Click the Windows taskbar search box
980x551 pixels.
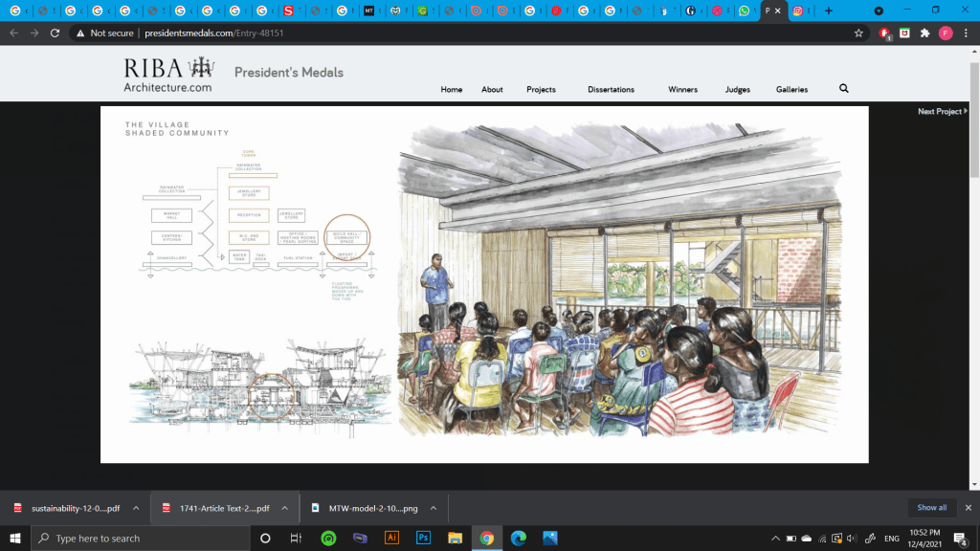pos(144,538)
